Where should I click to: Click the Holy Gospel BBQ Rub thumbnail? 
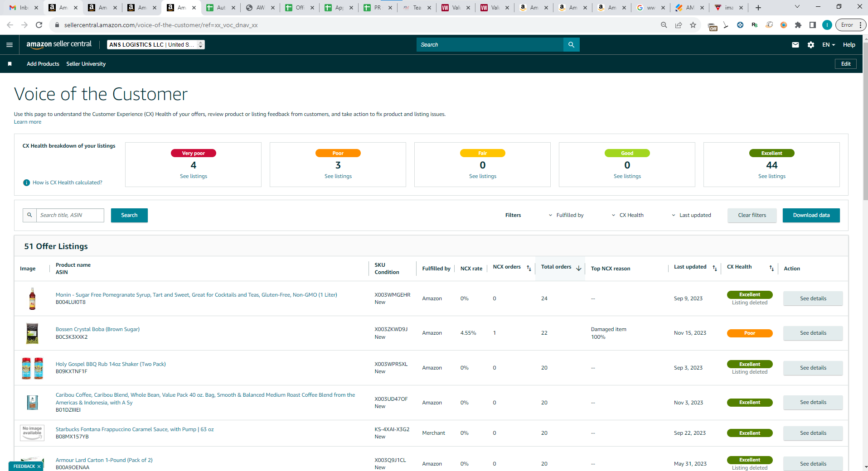pos(32,368)
